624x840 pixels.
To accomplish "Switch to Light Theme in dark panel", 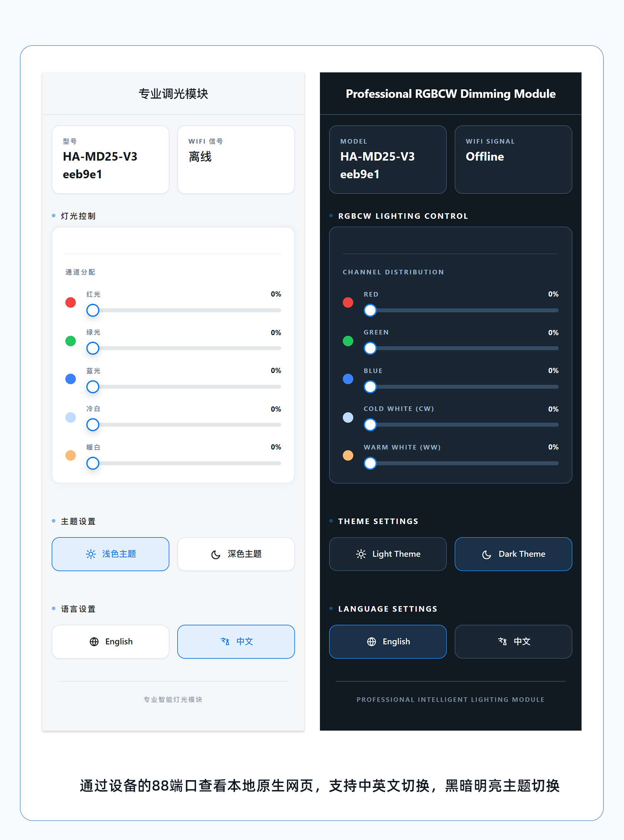I will click(x=388, y=554).
